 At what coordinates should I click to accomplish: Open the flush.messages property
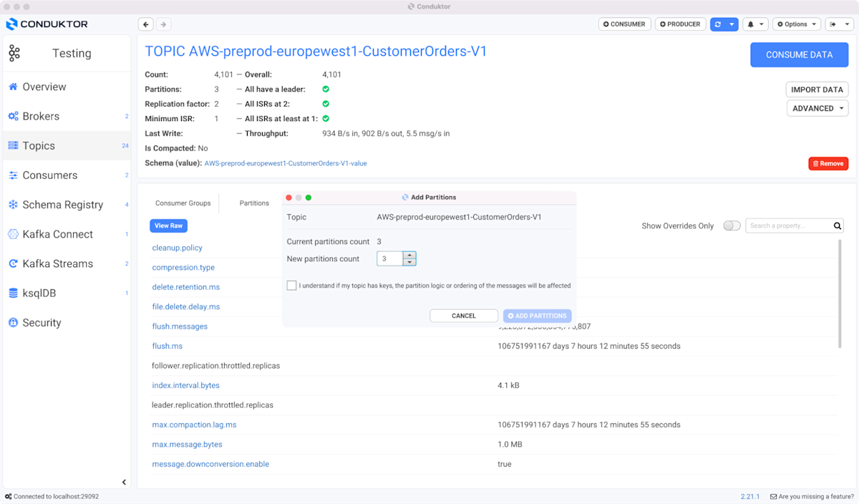click(180, 326)
